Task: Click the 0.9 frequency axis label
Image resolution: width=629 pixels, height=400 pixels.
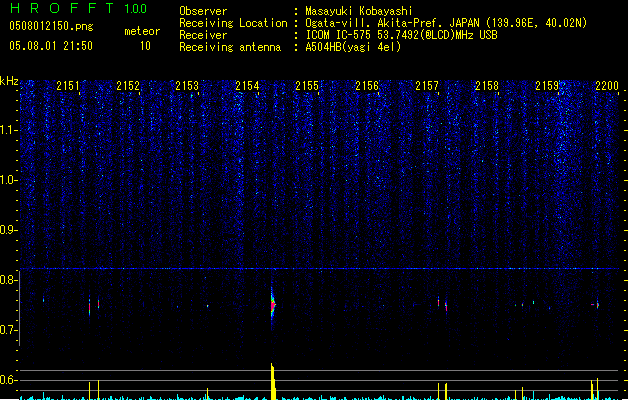Action: click(9, 230)
